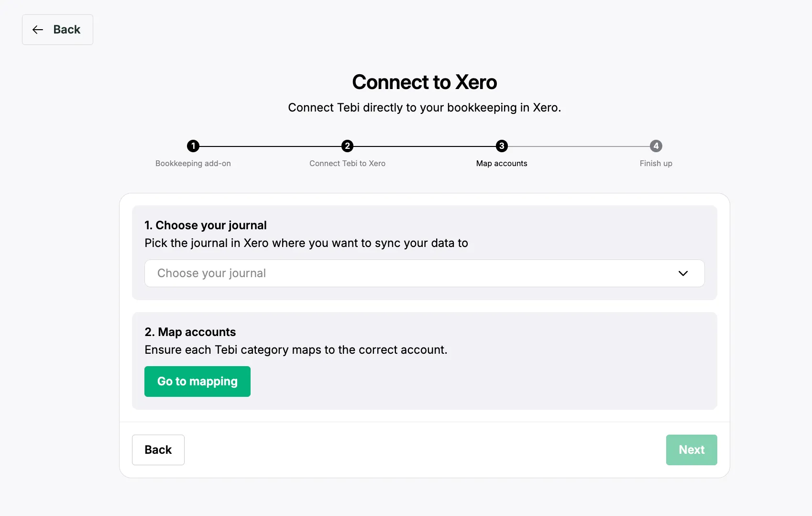
Task: Select the Map accounts step label
Action: 502,163
